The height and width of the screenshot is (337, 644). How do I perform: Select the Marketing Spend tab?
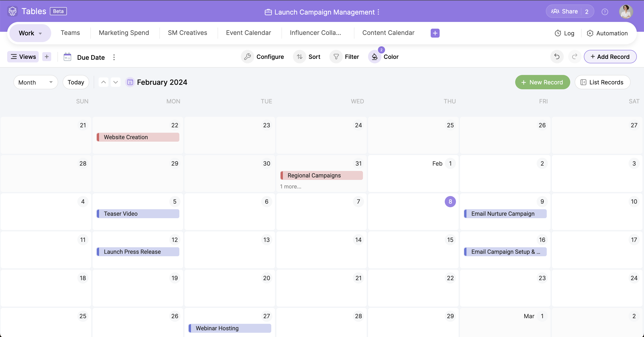click(x=124, y=33)
